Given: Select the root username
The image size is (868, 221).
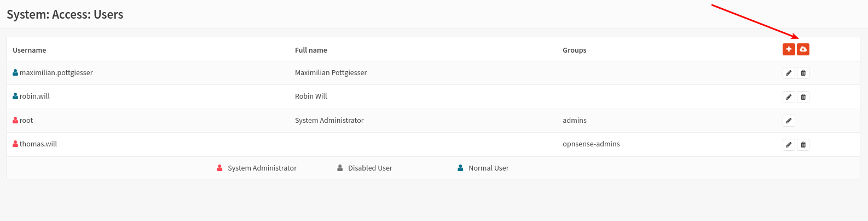Looking at the screenshot, I should (x=26, y=120).
